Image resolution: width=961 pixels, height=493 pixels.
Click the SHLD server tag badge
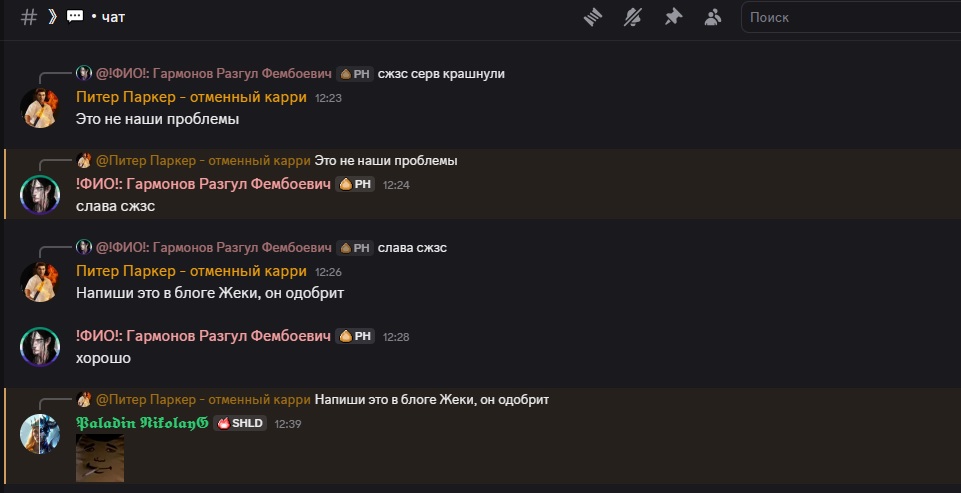pyautogui.click(x=240, y=423)
